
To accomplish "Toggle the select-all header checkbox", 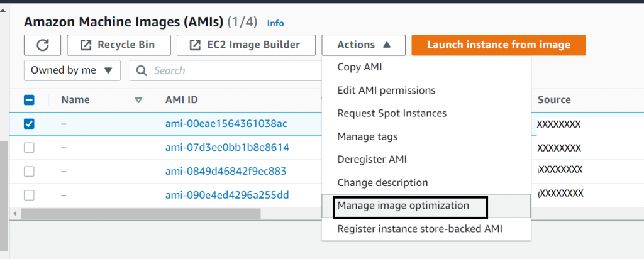I will coord(29,100).
